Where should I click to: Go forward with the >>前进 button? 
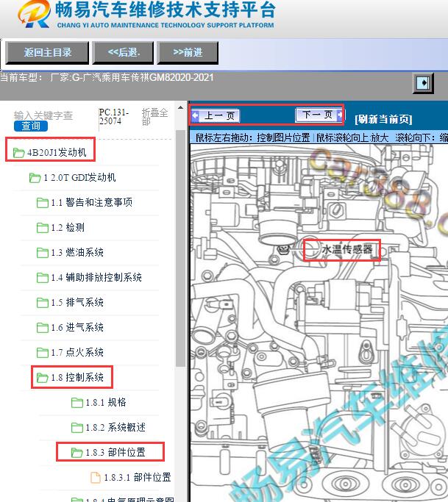click(188, 52)
